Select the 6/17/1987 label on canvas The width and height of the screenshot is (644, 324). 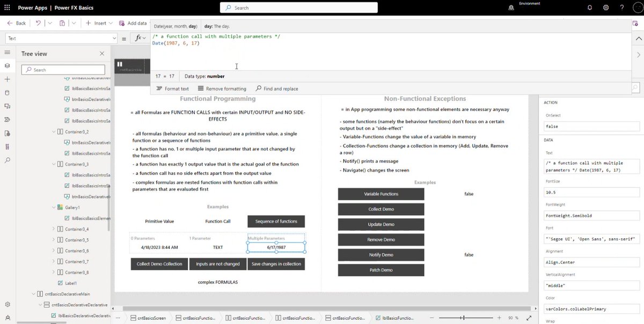[x=276, y=247]
